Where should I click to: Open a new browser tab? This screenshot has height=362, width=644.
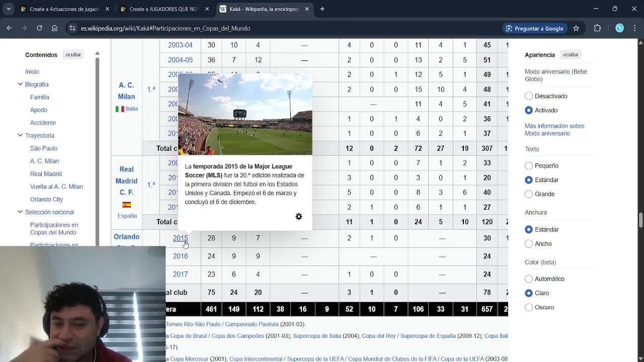(x=322, y=9)
